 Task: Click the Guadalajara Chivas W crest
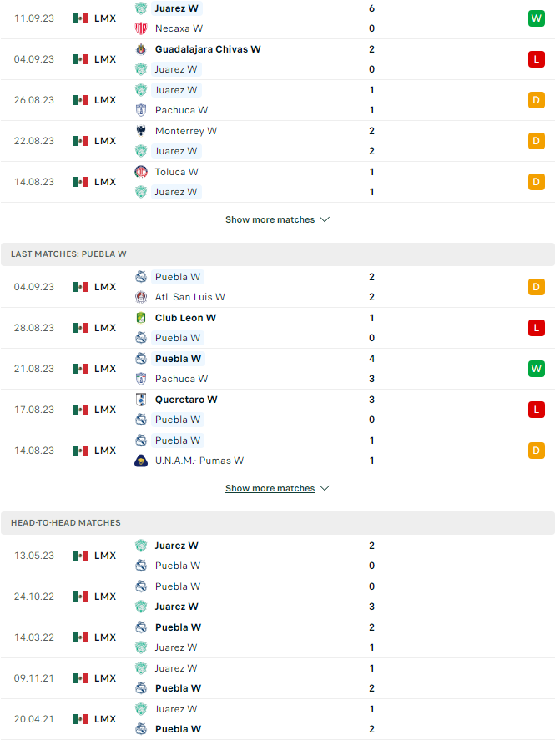pyautogui.click(x=141, y=49)
